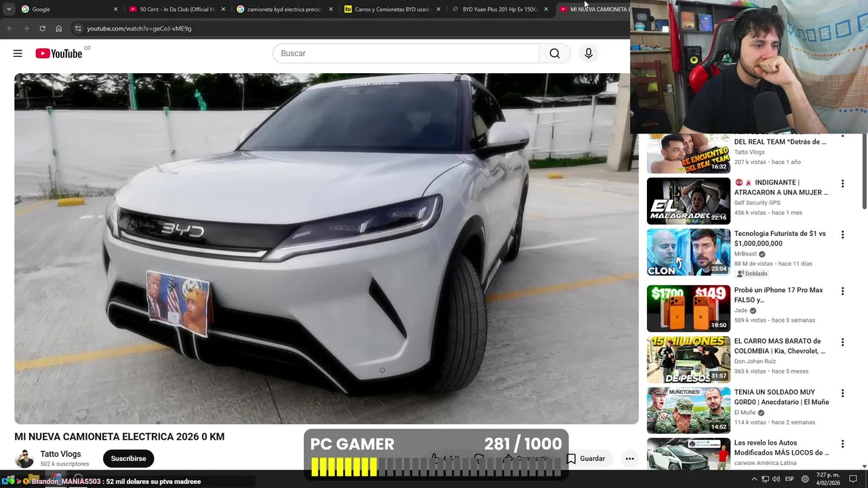Screen dimensions: 868x488
Task: Open options menu for Tecnología Futurista video
Action: click(842, 235)
